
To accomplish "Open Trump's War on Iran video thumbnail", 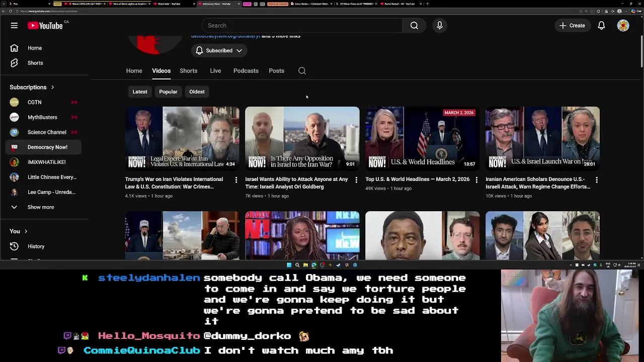I will click(182, 138).
